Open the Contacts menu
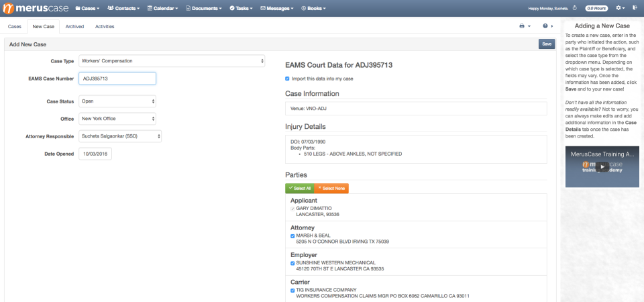644x302 pixels. click(123, 8)
